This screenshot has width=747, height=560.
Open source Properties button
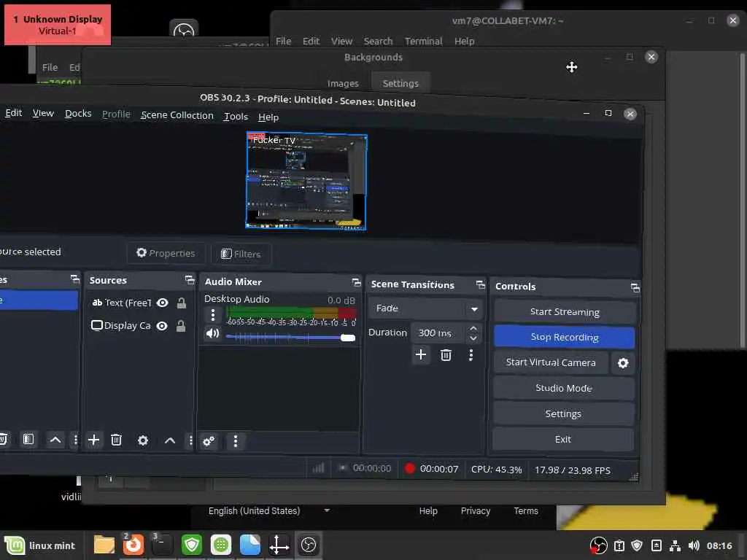point(166,253)
